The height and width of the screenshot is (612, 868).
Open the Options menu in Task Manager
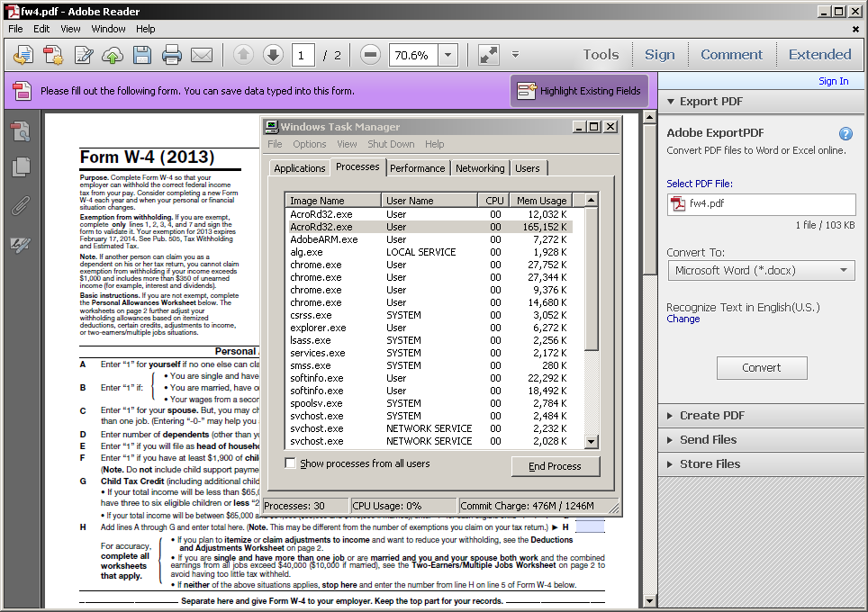pos(310,144)
